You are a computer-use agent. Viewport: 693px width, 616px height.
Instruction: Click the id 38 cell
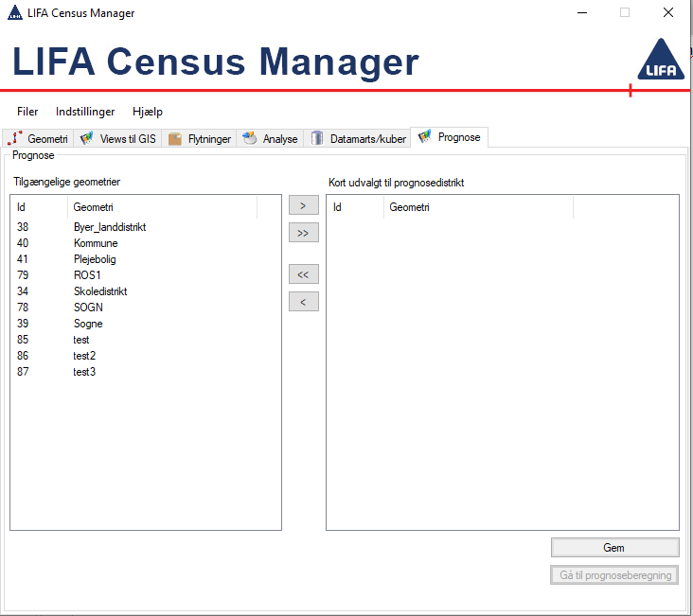coord(23,227)
